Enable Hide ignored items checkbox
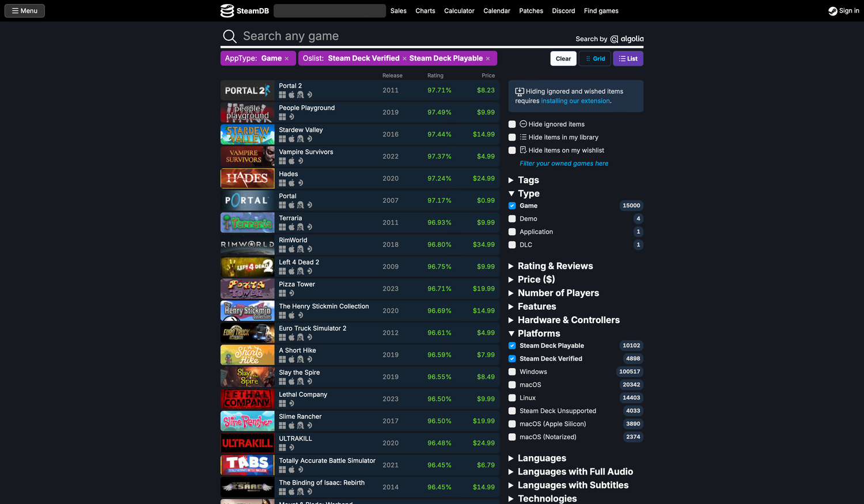Screen dimensions: 864x504 point(512,124)
